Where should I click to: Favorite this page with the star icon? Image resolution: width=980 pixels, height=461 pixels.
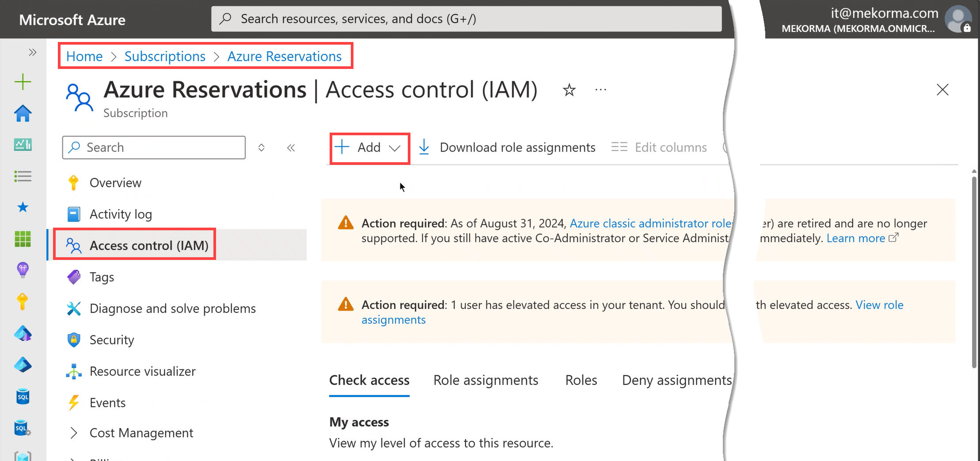[569, 90]
